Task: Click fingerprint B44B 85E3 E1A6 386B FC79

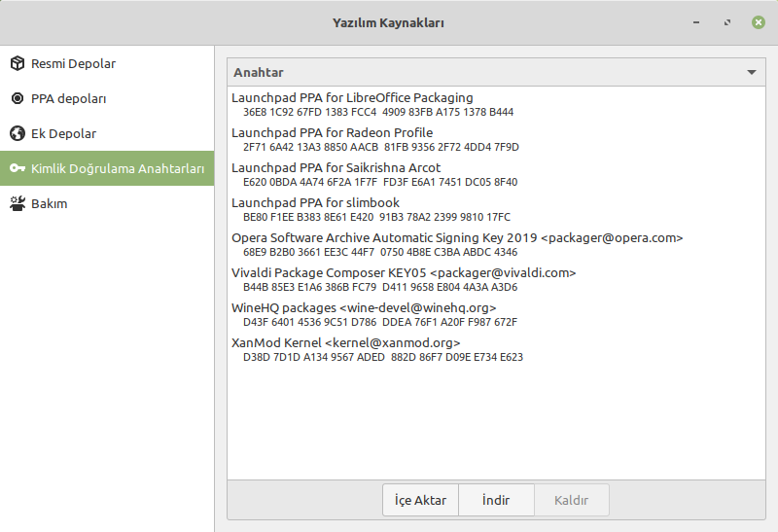Action: pyautogui.click(x=309, y=287)
